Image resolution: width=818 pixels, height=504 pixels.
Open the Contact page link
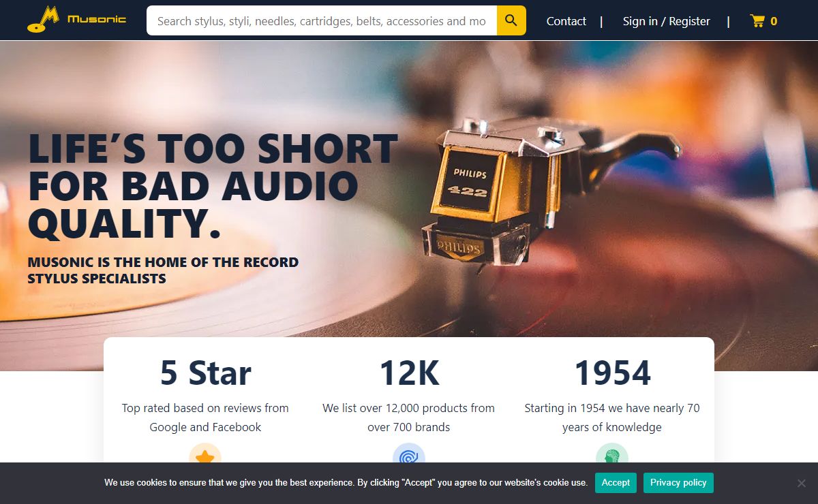point(566,21)
